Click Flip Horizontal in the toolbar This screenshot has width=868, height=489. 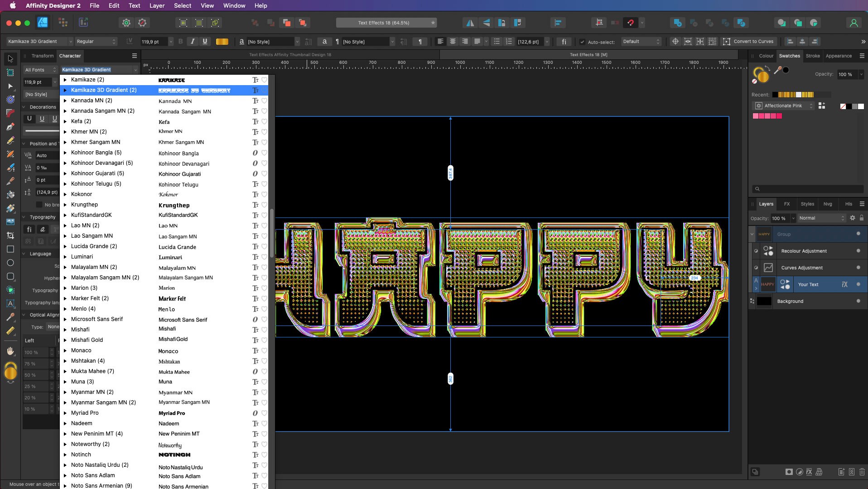(x=470, y=23)
